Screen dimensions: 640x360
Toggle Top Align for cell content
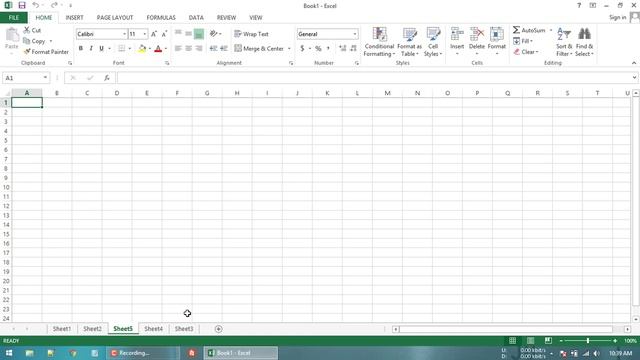tap(178, 34)
